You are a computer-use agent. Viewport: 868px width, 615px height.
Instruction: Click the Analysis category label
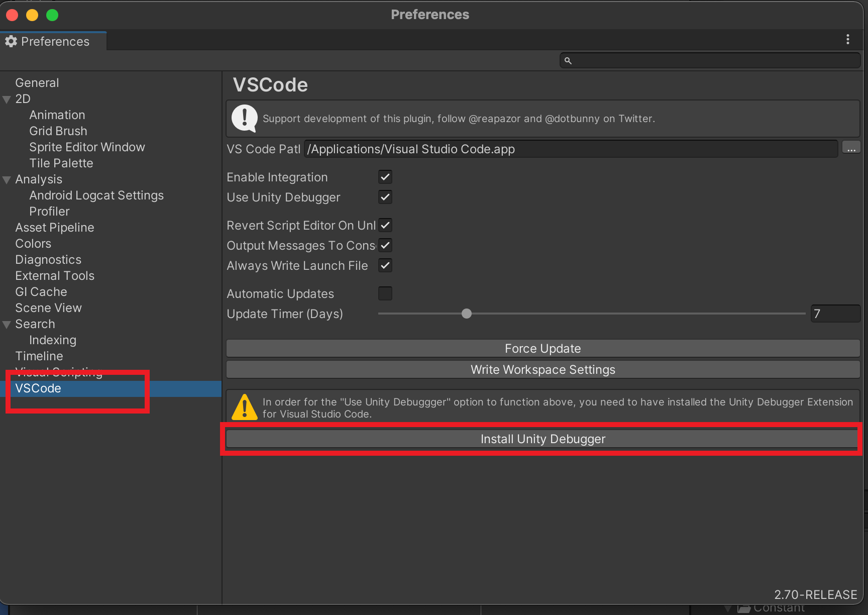pos(38,179)
